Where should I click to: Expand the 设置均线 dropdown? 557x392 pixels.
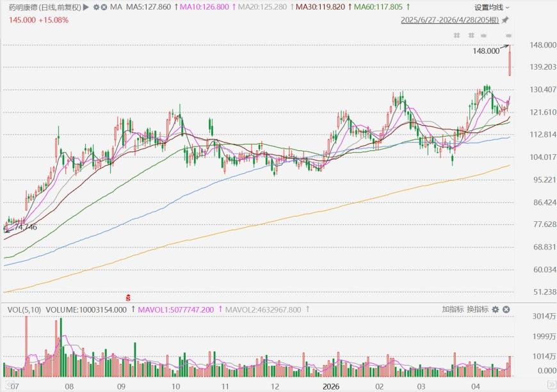tap(492, 8)
